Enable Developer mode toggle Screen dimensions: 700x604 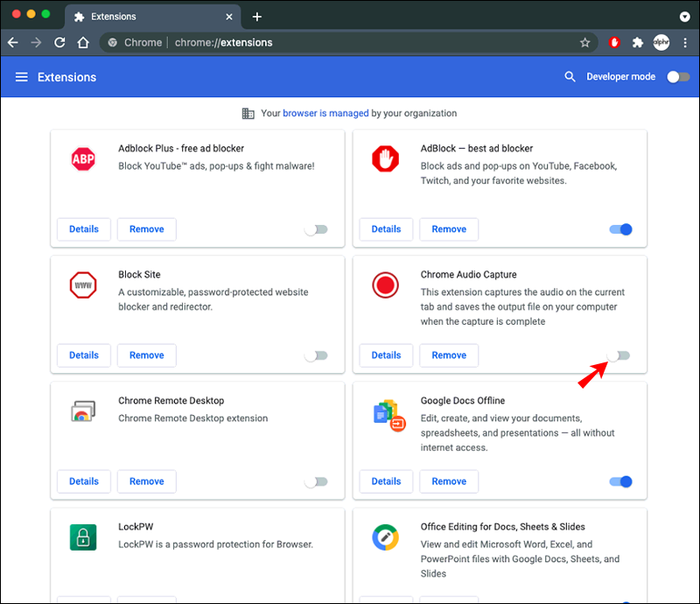pos(677,77)
